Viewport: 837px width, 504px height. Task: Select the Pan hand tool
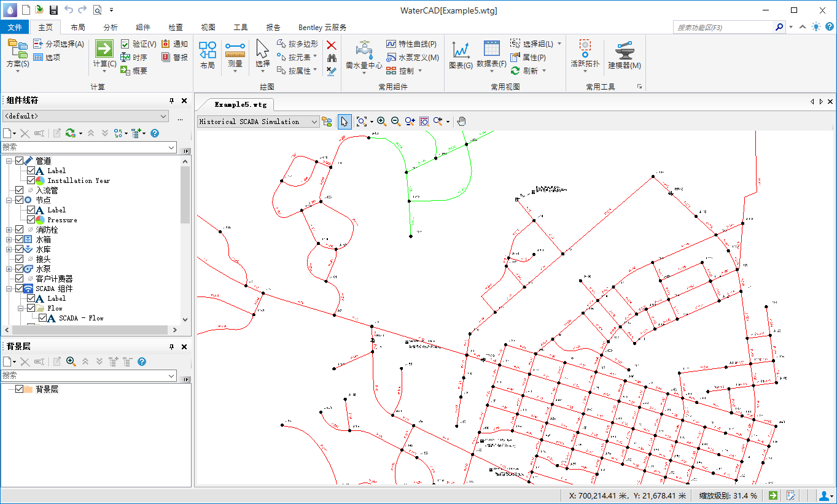click(x=462, y=122)
